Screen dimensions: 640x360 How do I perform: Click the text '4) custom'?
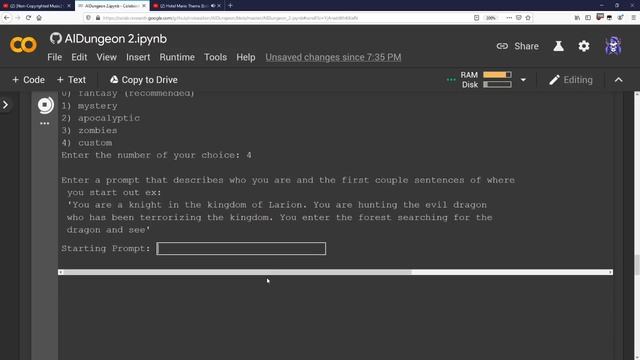pyautogui.click(x=87, y=143)
